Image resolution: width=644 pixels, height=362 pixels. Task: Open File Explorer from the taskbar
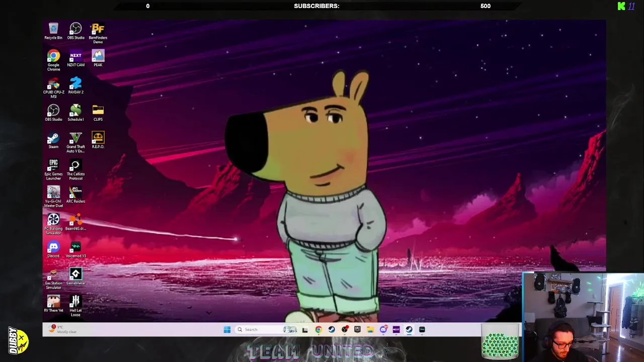click(x=370, y=329)
